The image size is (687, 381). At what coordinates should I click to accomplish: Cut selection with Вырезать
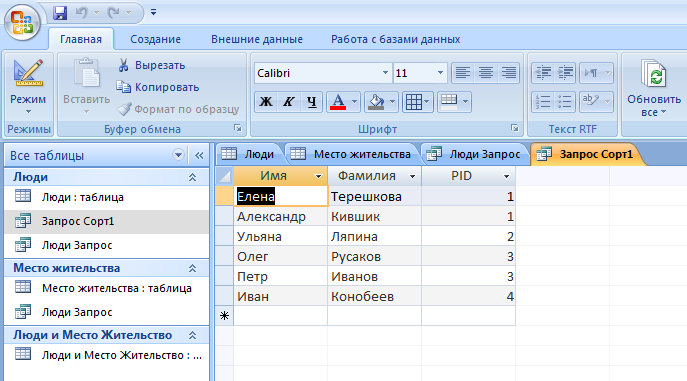[152, 65]
